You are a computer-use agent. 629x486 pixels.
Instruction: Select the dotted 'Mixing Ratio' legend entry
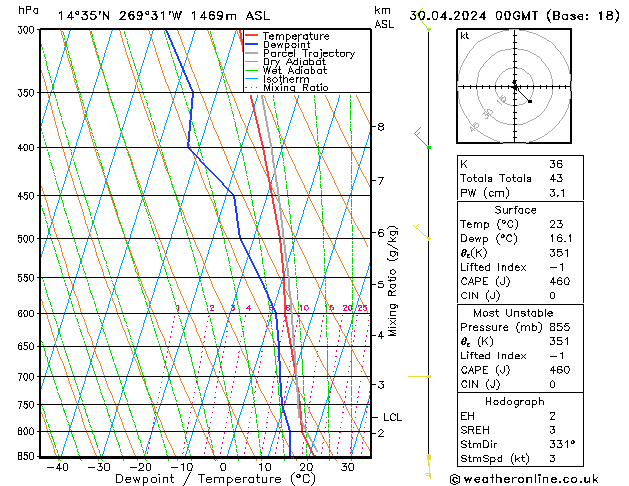296,87
